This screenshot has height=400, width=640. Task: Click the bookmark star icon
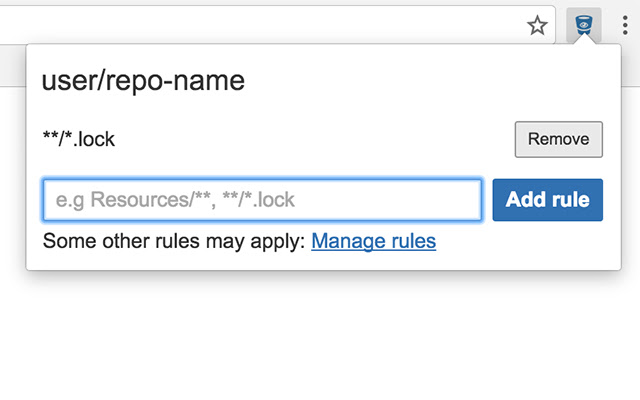(537, 25)
